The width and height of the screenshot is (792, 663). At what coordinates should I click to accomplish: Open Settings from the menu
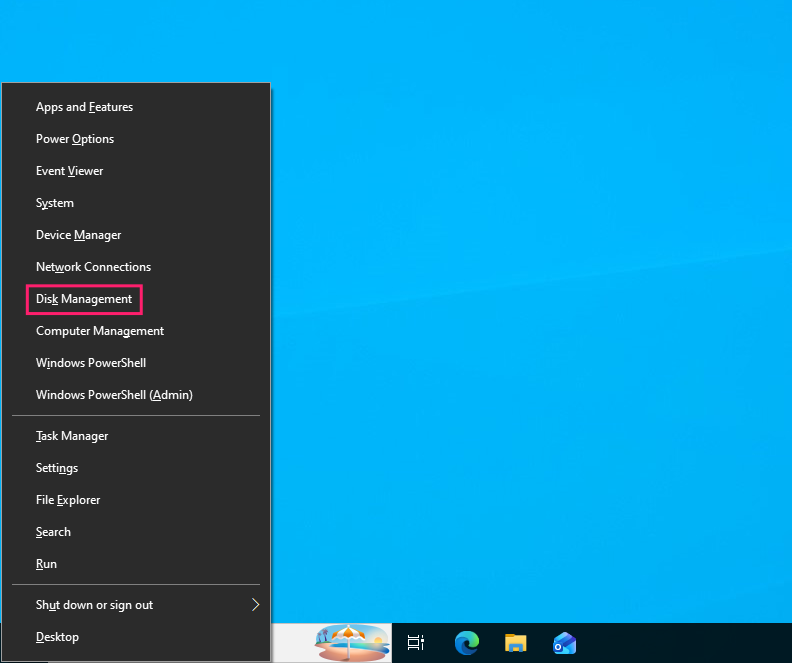tap(136, 468)
